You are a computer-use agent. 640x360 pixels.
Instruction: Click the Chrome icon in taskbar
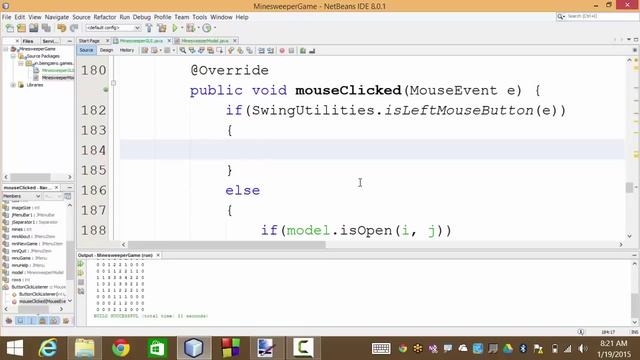point(121,348)
